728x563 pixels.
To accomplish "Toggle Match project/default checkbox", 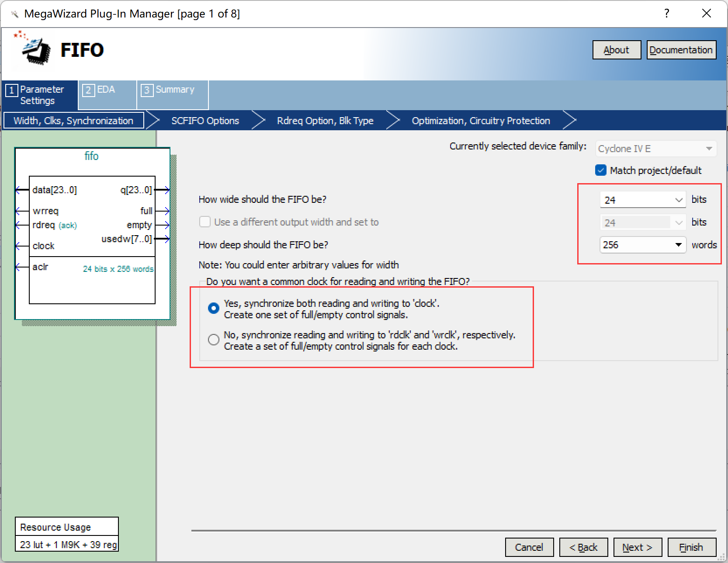I will click(x=601, y=170).
